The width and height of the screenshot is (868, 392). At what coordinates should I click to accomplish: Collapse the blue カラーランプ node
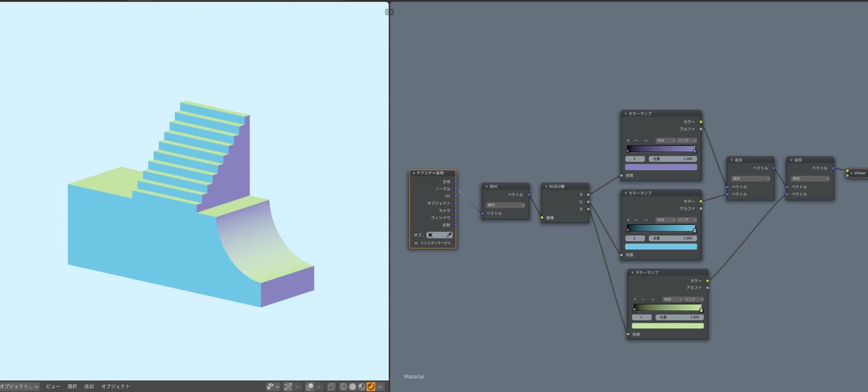click(626, 193)
